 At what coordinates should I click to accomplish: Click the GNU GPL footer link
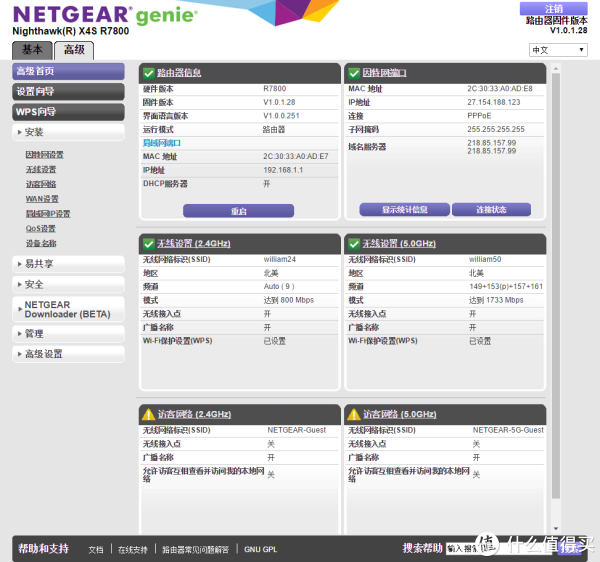pos(261,549)
